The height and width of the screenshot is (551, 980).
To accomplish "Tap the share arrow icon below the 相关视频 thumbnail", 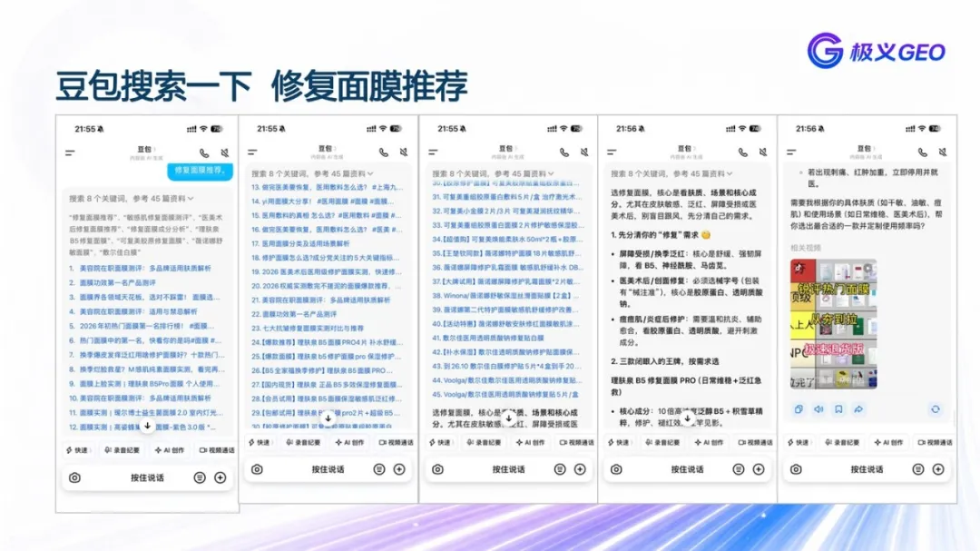I will click(x=858, y=409).
